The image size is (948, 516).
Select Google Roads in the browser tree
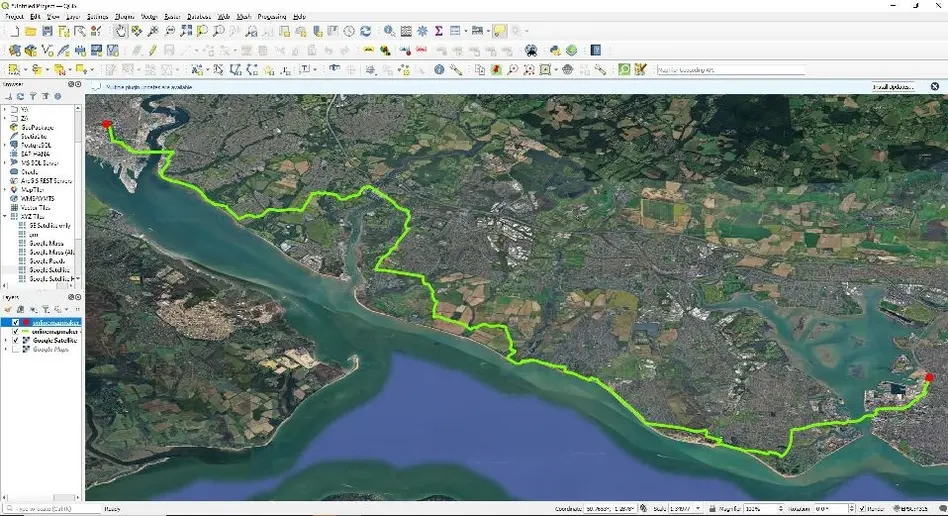(x=46, y=260)
